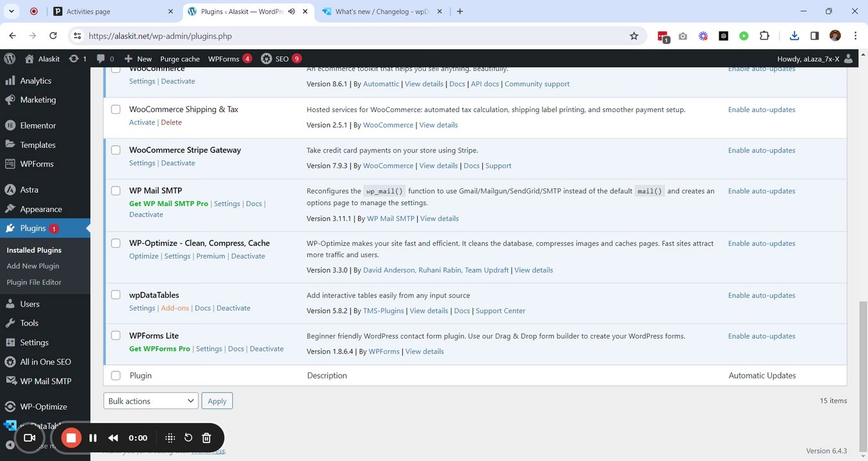Image resolution: width=868 pixels, height=461 pixels.
Task: Tick the wpDataTables plugin checkbox
Action: (x=116, y=295)
